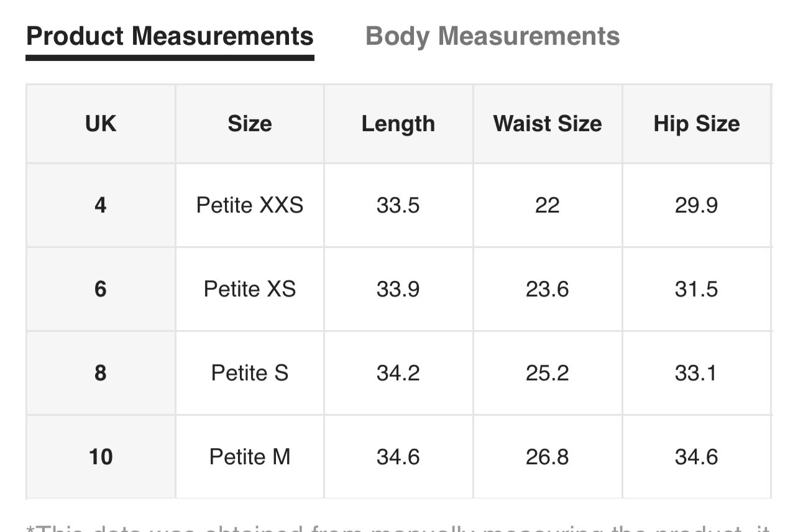Click the Length column header
The height and width of the screenshot is (532, 798).
pyautogui.click(x=398, y=124)
